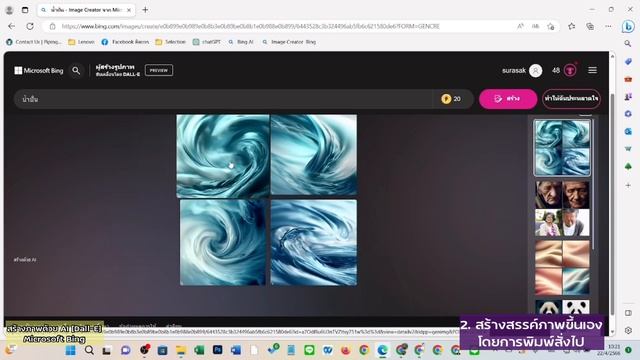Open Photoshop from taskbar

point(218,350)
